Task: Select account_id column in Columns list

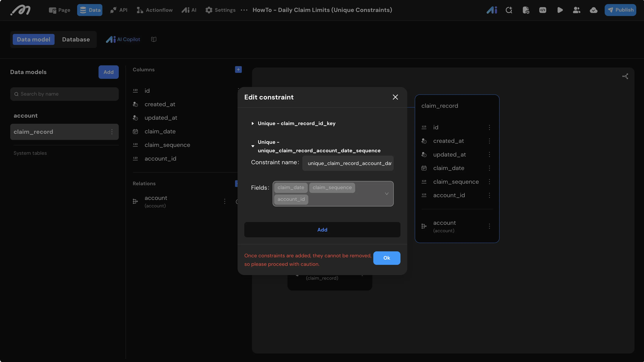Action: (160, 159)
